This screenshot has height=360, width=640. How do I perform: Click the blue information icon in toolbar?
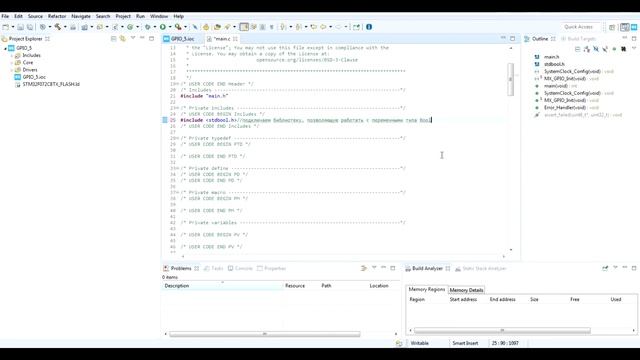pyautogui.click(x=369, y=27)
